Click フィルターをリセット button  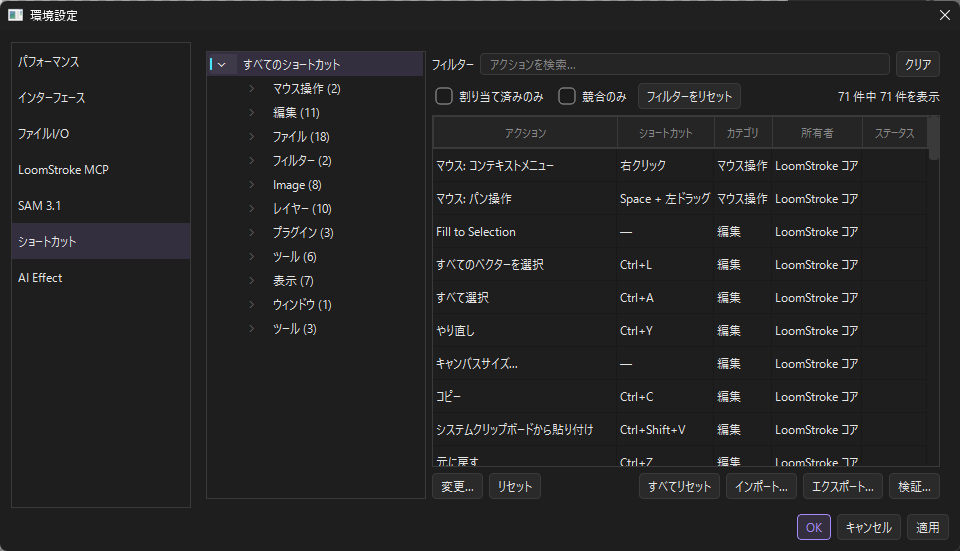tap(689, 96)
